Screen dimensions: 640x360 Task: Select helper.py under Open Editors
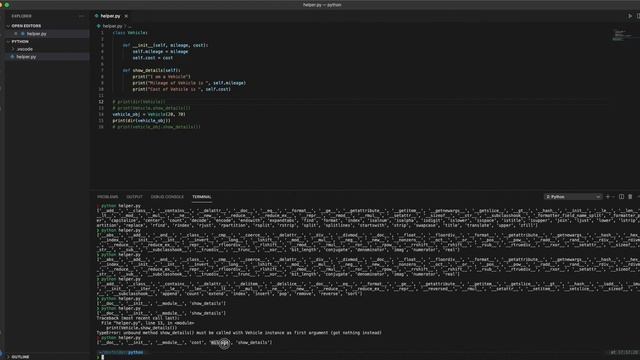(x=36, y=34)
